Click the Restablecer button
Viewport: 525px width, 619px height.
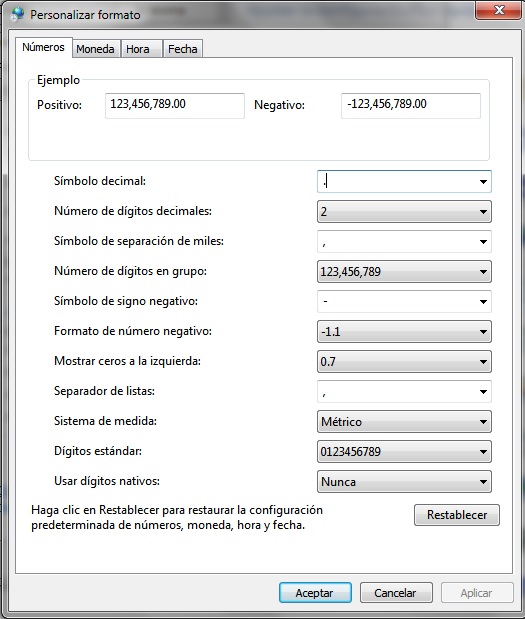click(x=457, y=515)
